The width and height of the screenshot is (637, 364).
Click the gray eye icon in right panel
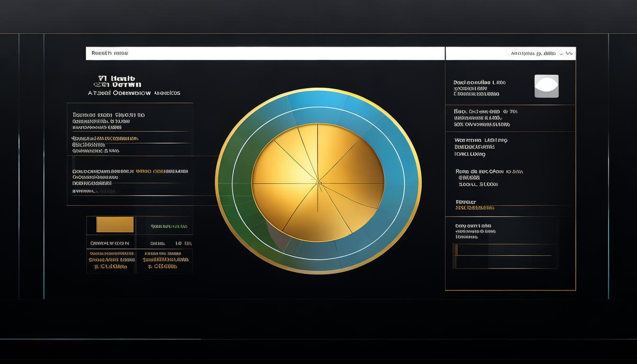click(x=546, y=86)
